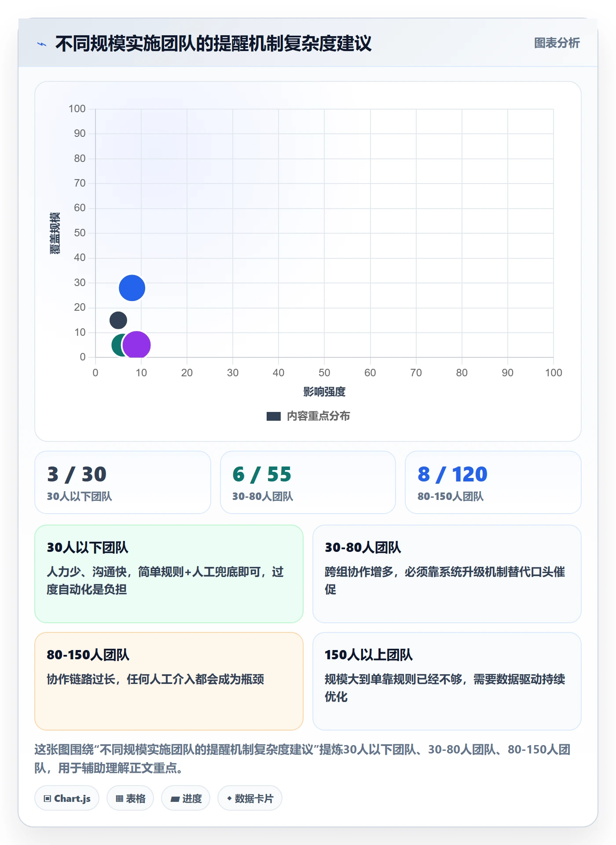Click the 进度 tag
The height and width of the screenshot is (845, 616).
(186, 798)
